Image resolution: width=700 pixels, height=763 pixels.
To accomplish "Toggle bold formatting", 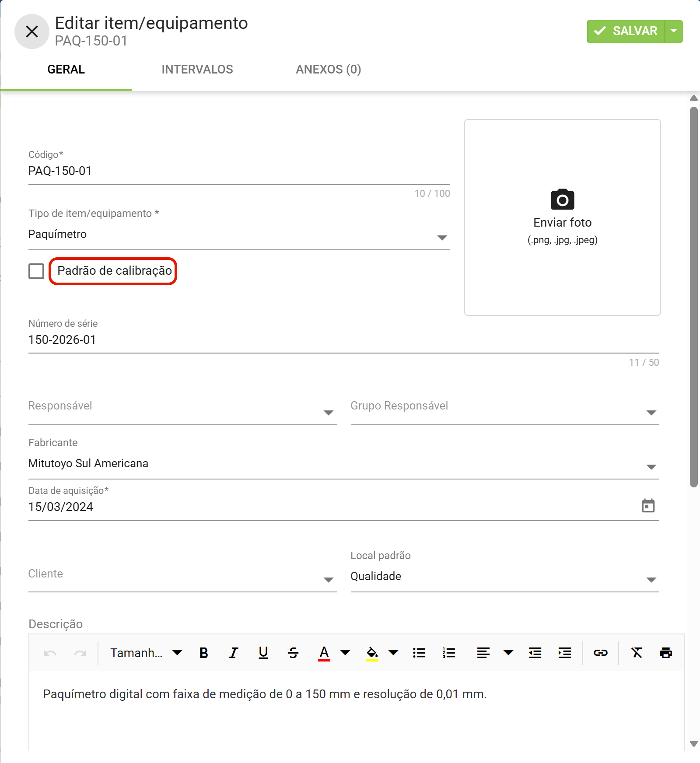I will pyautogui.click(x=203, y=653).
